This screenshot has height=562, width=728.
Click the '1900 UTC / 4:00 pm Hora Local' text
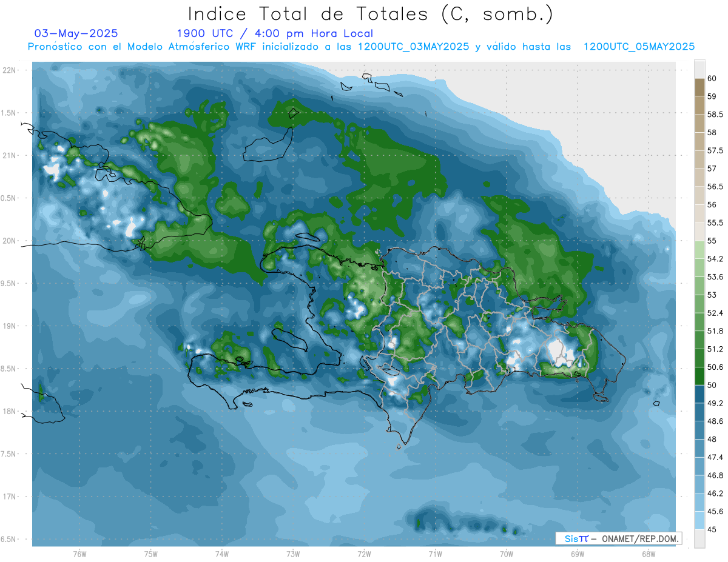pyautogui.click(x=275, y=33)
